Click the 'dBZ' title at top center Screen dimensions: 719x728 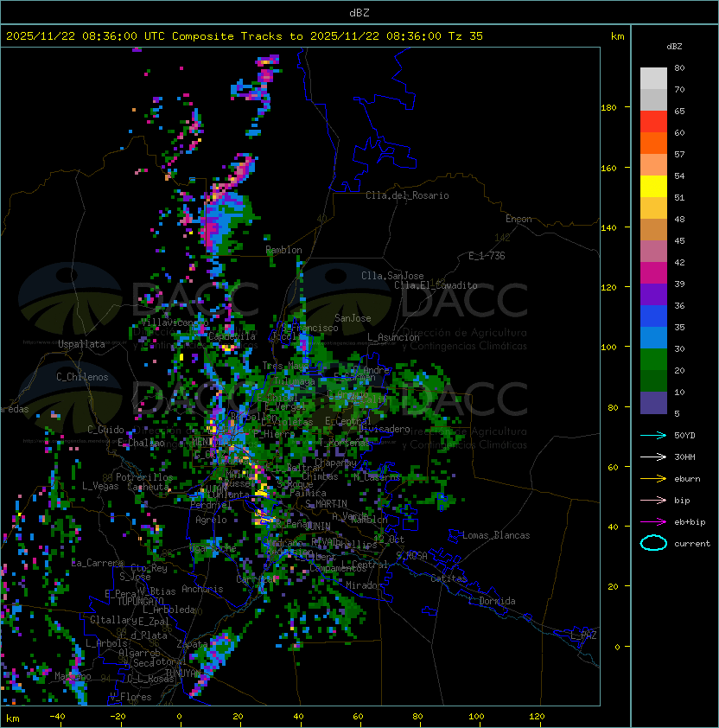point(359,13)
